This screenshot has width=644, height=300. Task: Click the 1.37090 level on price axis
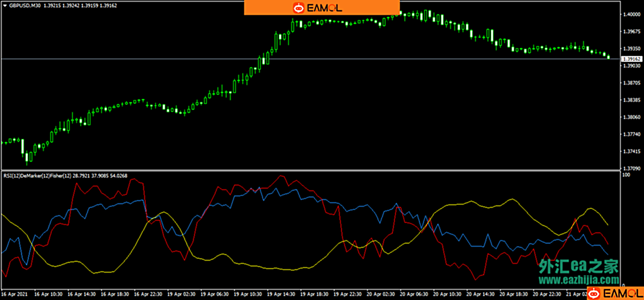pyautogui.click(x=631, y=169)
